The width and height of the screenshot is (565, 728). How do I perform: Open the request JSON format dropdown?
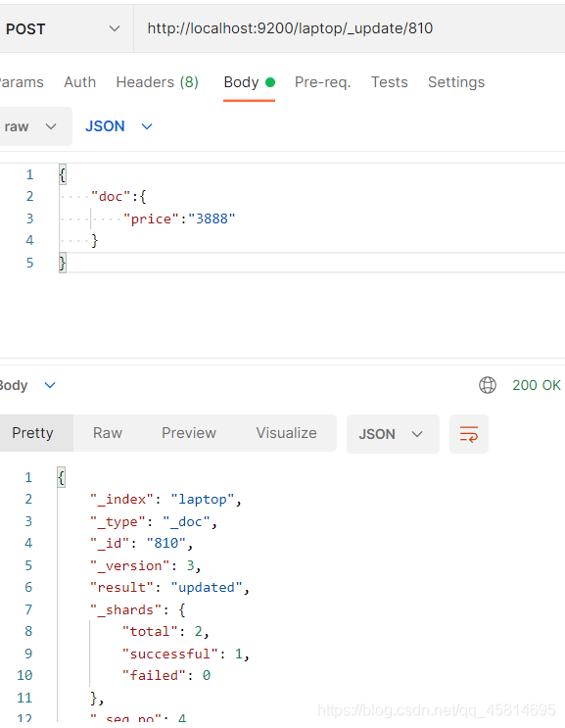point(118,126)
